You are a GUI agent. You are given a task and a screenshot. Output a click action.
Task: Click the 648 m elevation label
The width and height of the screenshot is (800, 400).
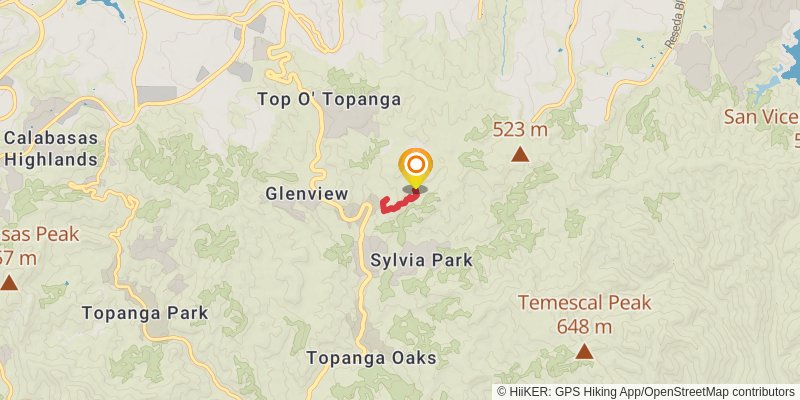tap(584, 327)
